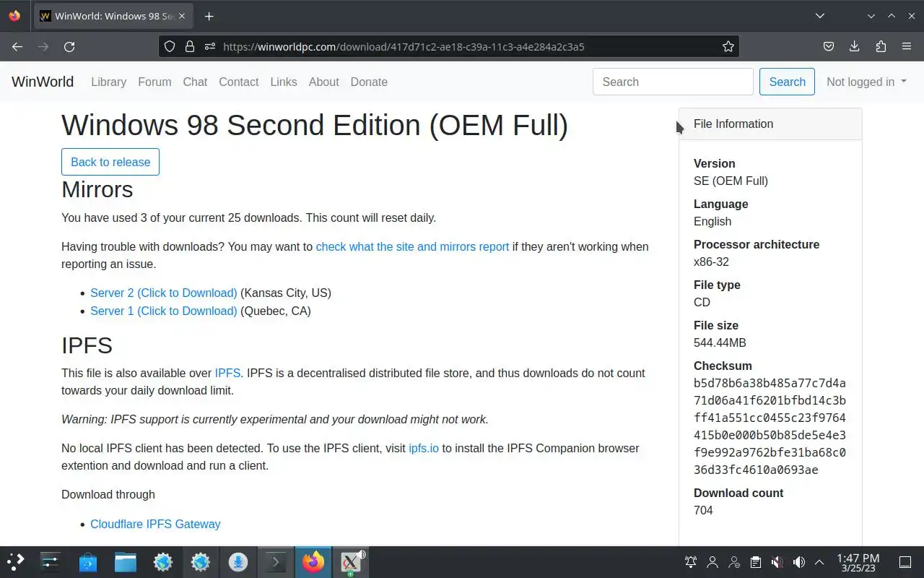Expand hidden system tray icons
This screenshot has width=924, height=578.
tap(819, 562)
